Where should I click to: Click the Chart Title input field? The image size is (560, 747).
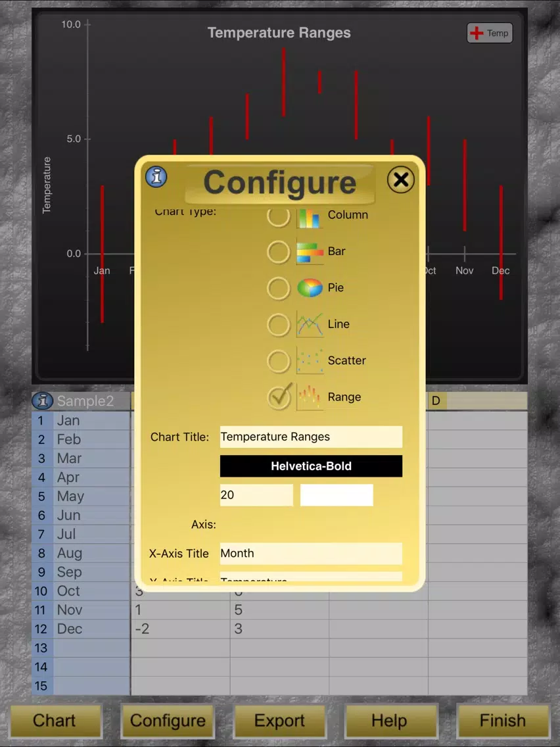(311, 437)
